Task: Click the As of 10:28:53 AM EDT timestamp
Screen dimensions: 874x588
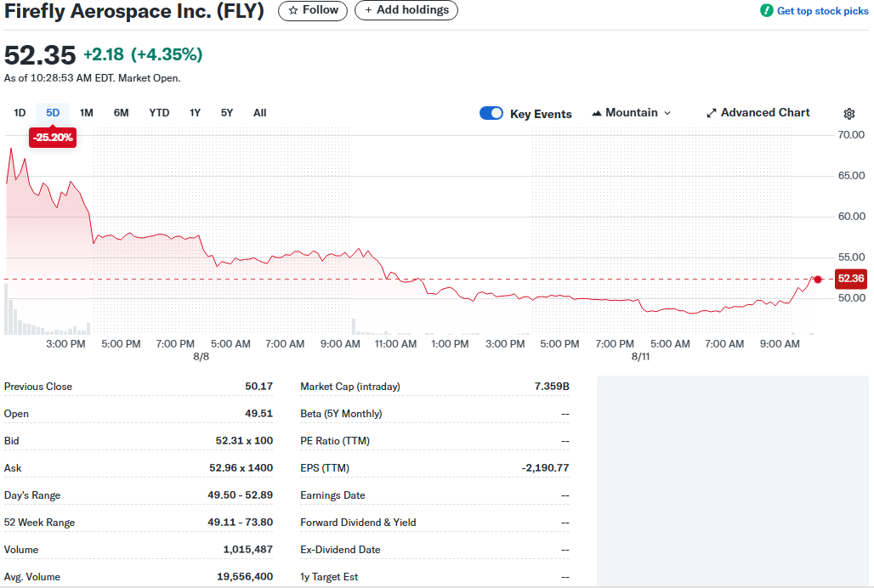Action: (x=92, y=78)
